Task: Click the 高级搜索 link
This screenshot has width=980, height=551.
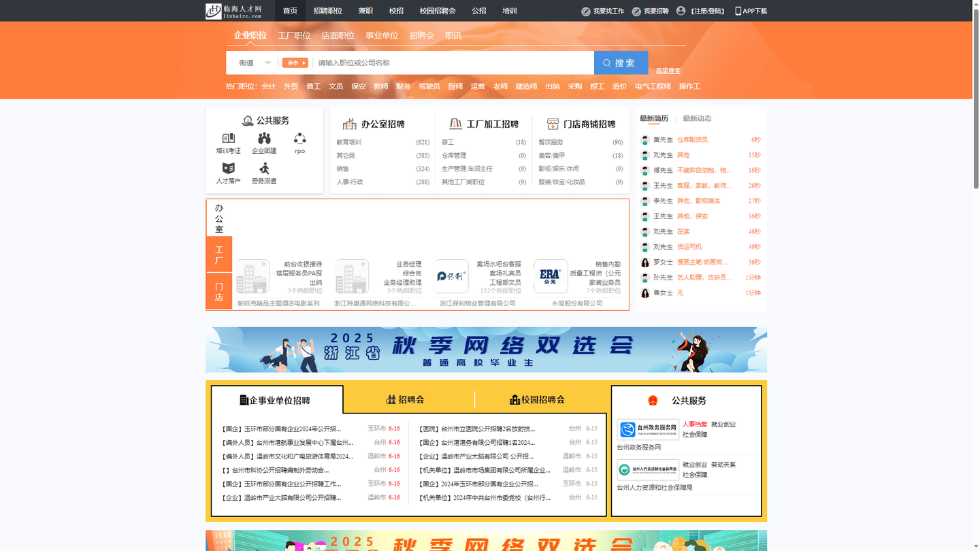Action: tap(668, 71)
